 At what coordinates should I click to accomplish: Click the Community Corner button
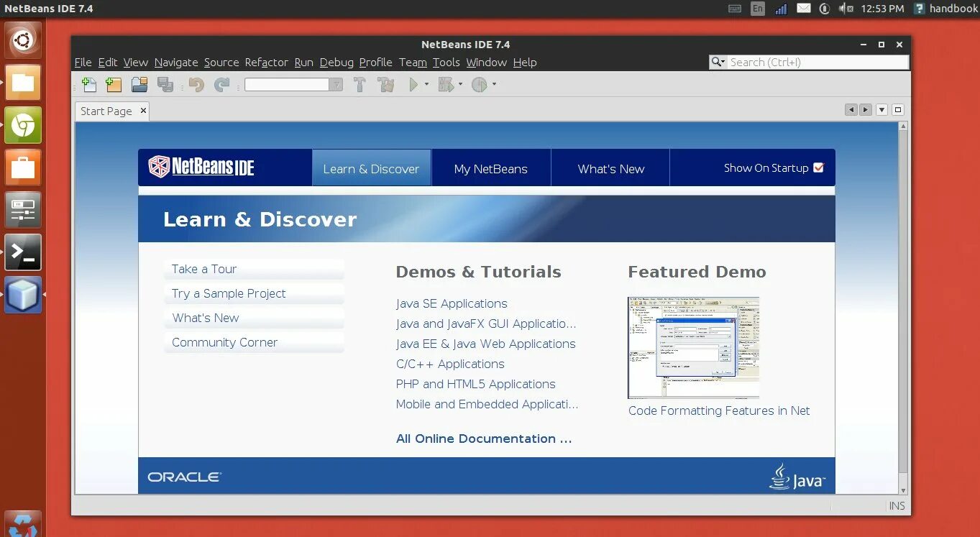point(254,342)
